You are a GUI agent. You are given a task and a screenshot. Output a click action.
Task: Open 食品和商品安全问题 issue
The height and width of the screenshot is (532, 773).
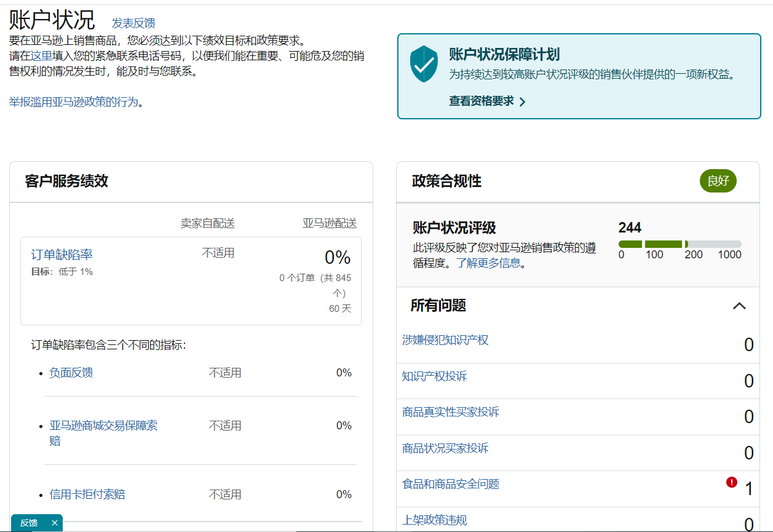pyautogui.click(x=451, y=484)
